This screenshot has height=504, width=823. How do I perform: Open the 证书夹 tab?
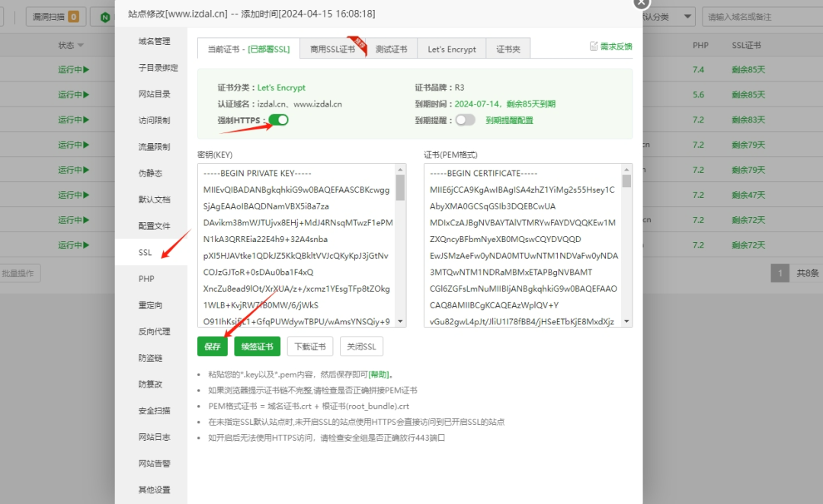(x=508, y=49)
